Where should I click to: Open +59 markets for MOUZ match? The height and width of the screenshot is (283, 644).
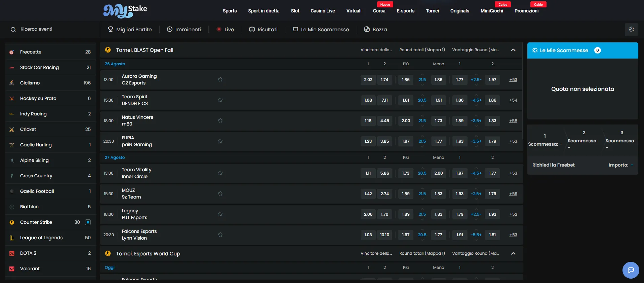point(513,194)
